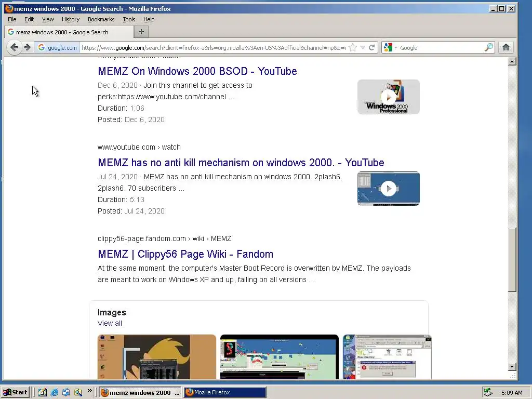Open the URL history dropdown arrow
Screen dimensions: 532x399
(x=363, y=47)
